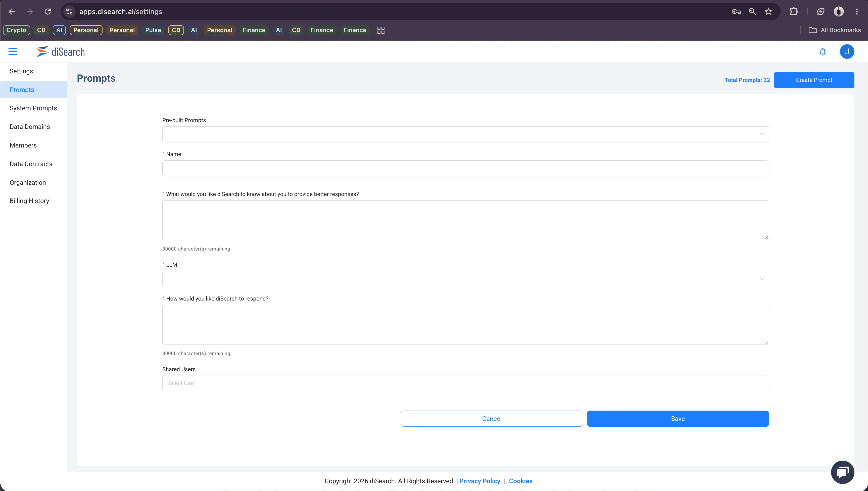Open the Privacy Policy link
Viewport: 868px width, 491px height.
pos(479,481)
